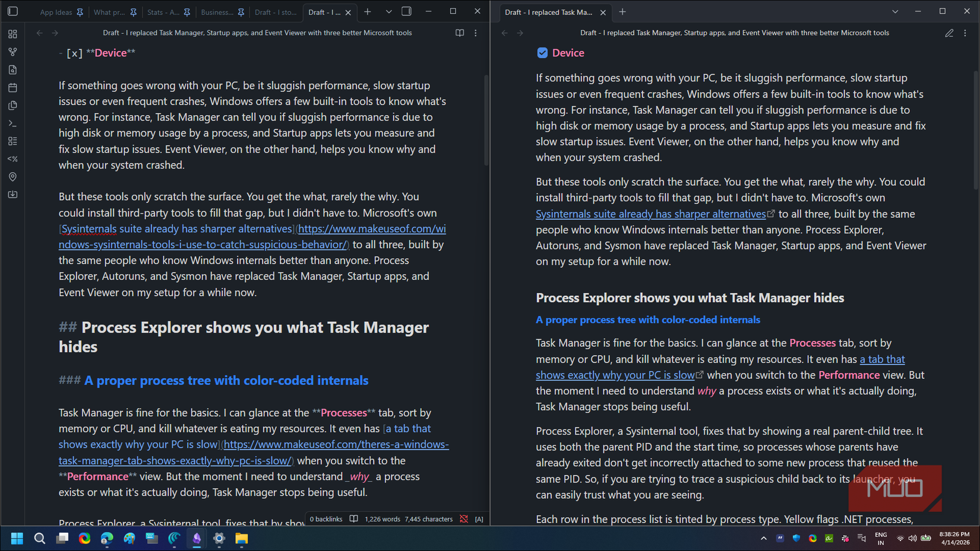Viewport: 980px width, 551px height.
Task: Open Windows taskbar search
Action: pos(40,539)
